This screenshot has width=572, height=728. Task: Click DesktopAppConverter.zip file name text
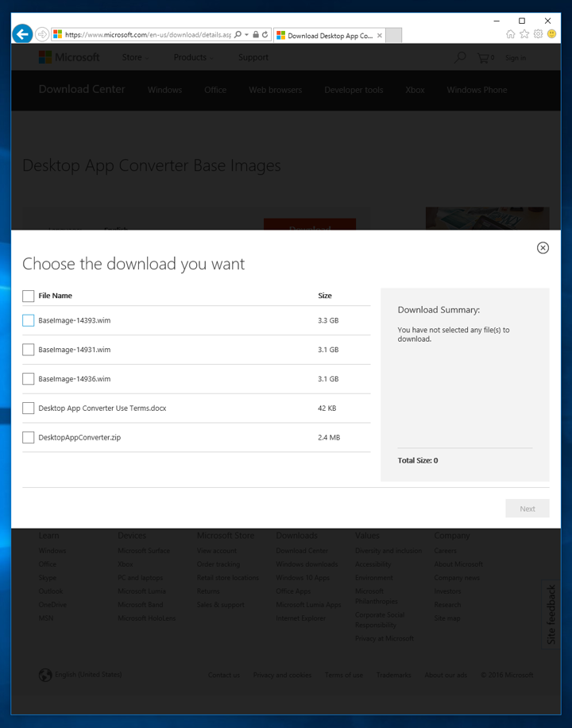click(79, 437)
